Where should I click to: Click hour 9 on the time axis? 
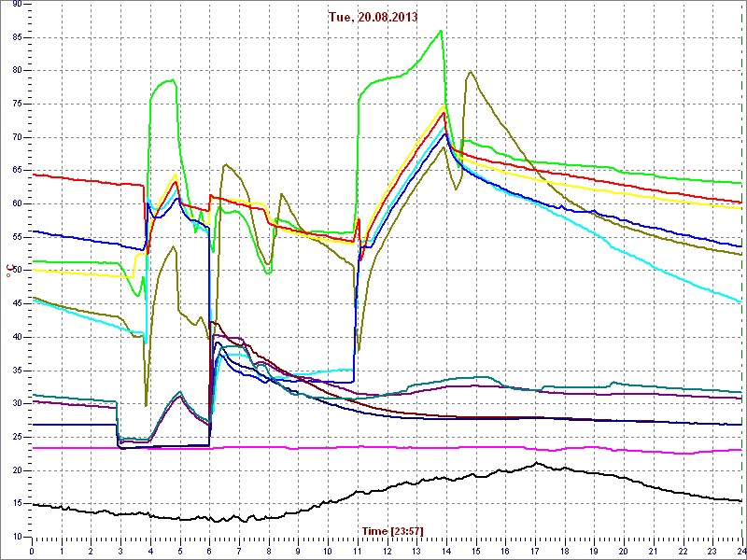pyautogui.click(x=298, y=551)
